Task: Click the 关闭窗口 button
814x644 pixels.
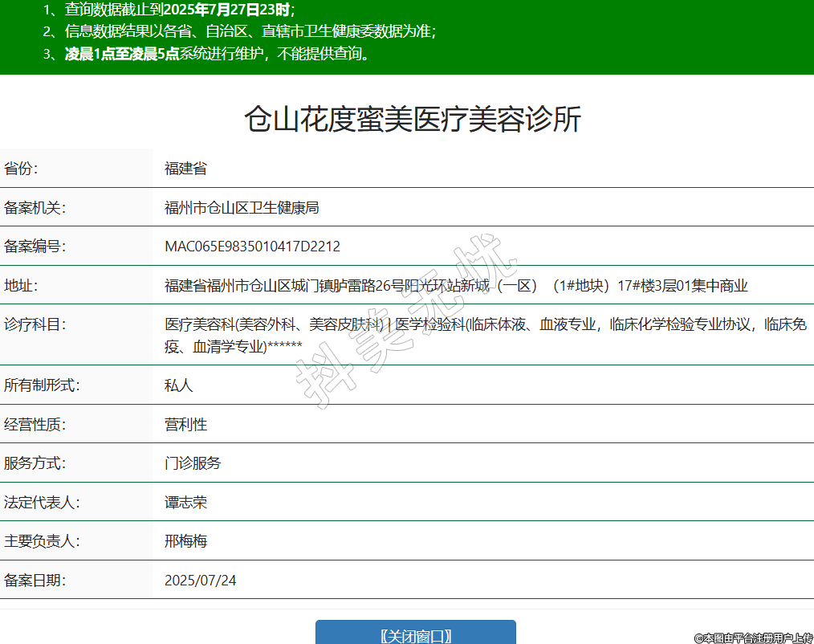Action: tap(415, 634)
